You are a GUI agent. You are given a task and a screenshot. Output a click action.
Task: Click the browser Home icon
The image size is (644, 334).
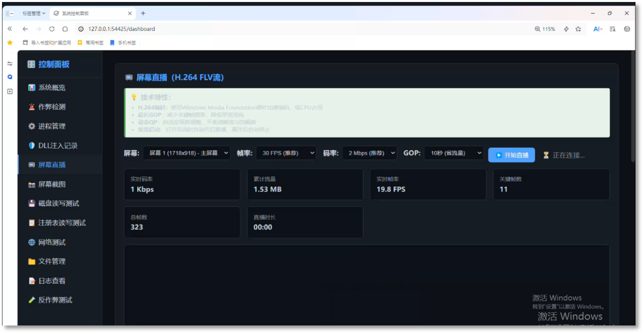(x=65, y=29)
